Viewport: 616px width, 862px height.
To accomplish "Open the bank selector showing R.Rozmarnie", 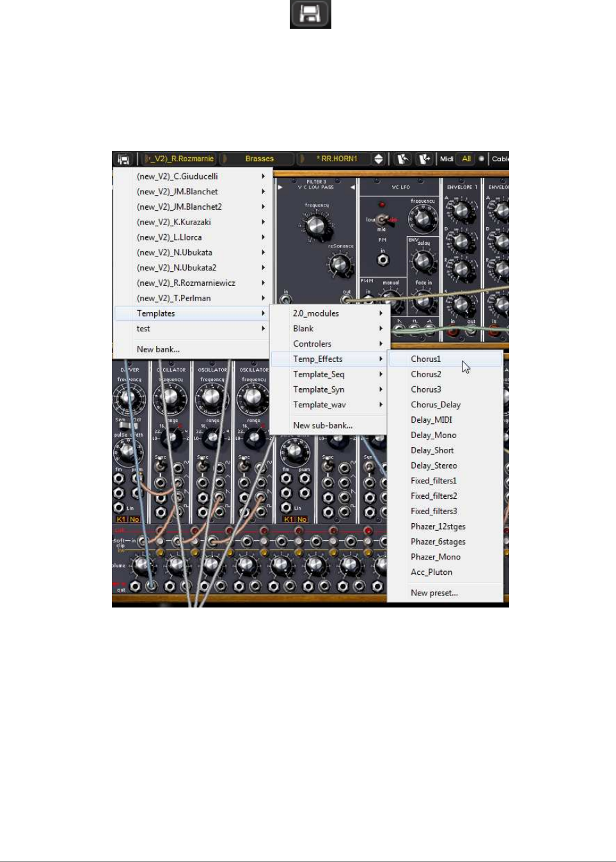I will 180,159.
